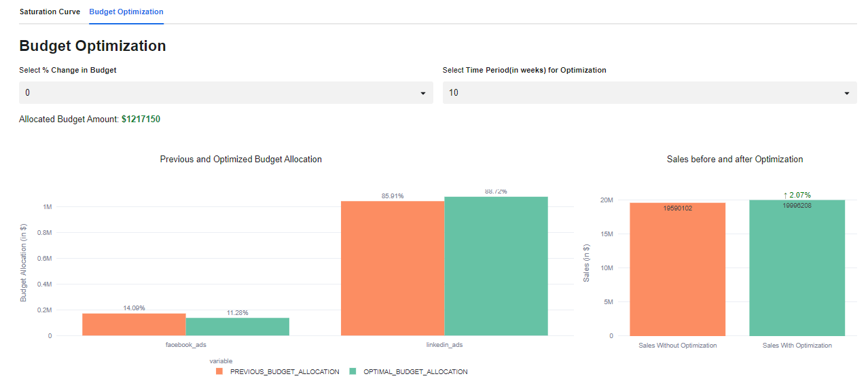Click the % Change dropdown arrow
868x387 pixels.
pos(423,93)
